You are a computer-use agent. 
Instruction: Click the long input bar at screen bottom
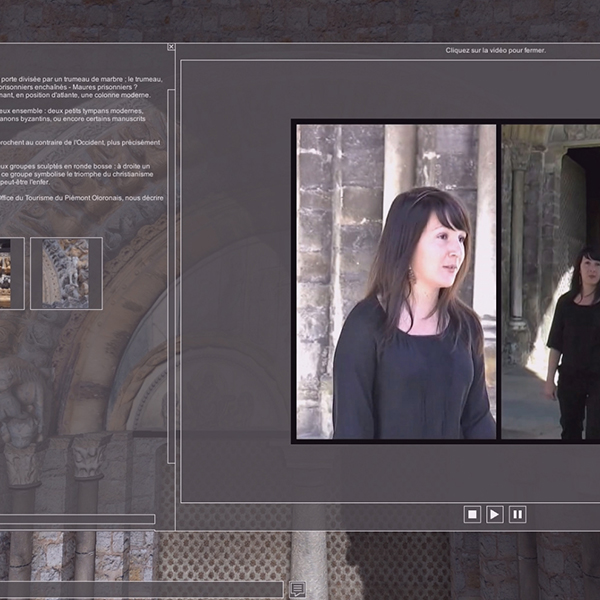click(141, 589)
